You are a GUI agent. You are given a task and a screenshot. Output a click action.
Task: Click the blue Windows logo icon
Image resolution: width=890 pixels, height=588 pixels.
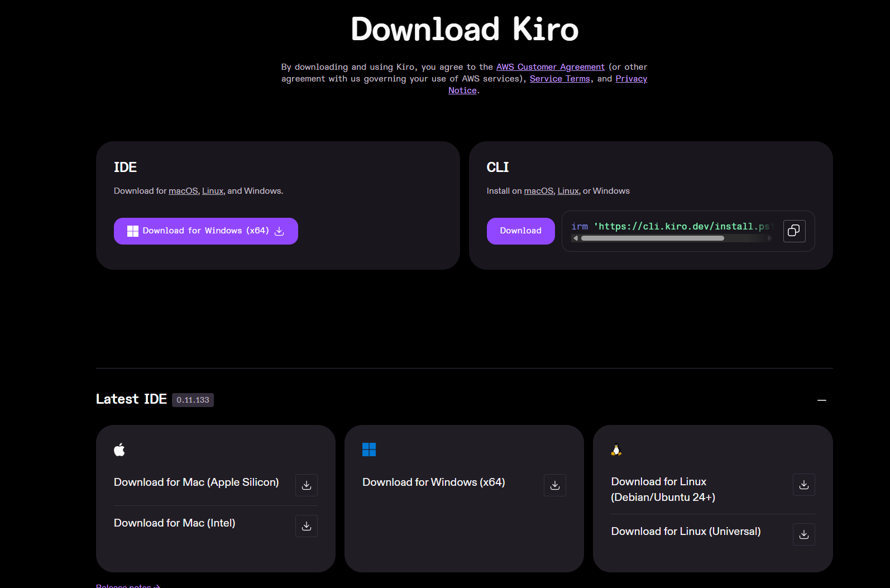pos(369,450)
